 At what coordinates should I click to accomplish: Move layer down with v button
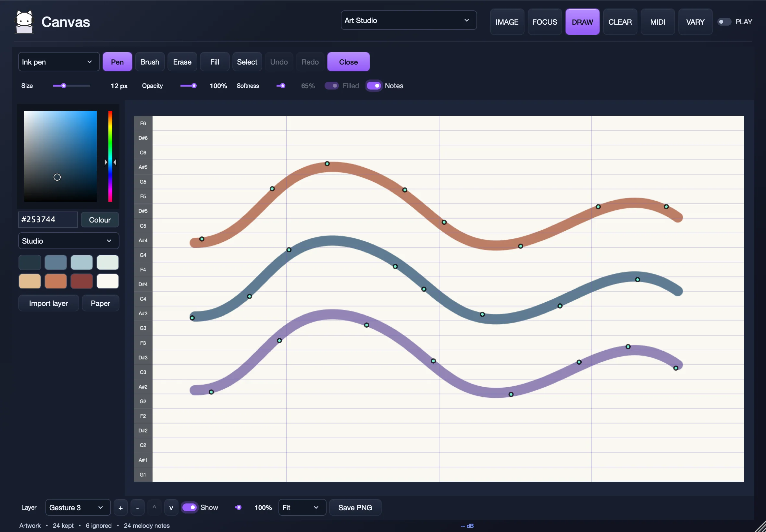pyautogui.click(x=171, y=508)
